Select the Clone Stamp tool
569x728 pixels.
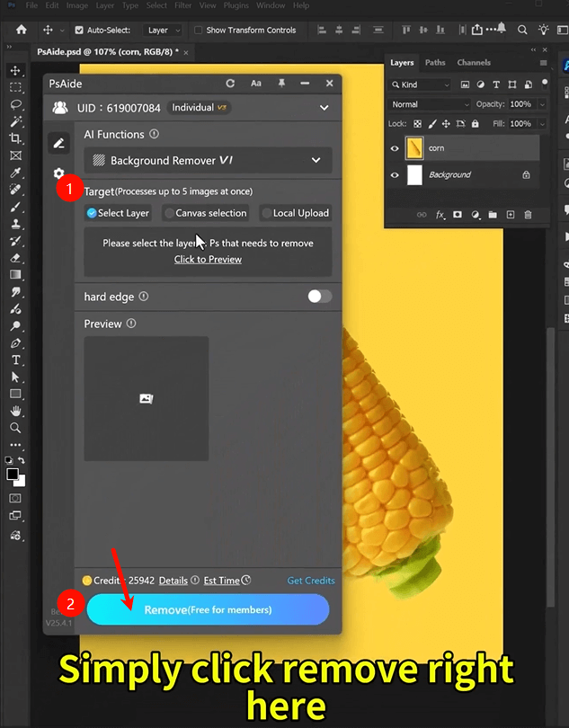[15, 224]
